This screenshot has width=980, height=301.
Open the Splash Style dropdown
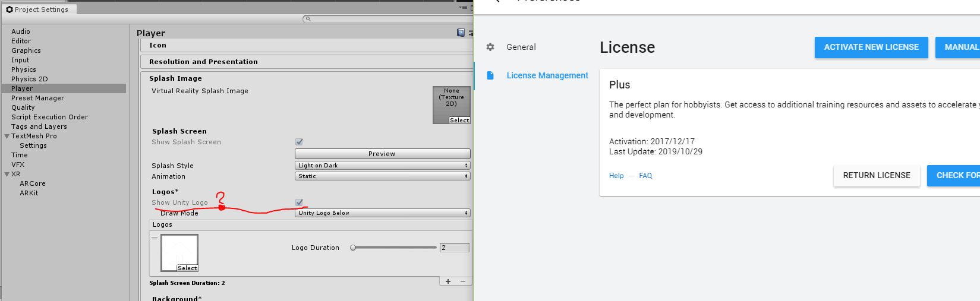[x=382, y=166]
